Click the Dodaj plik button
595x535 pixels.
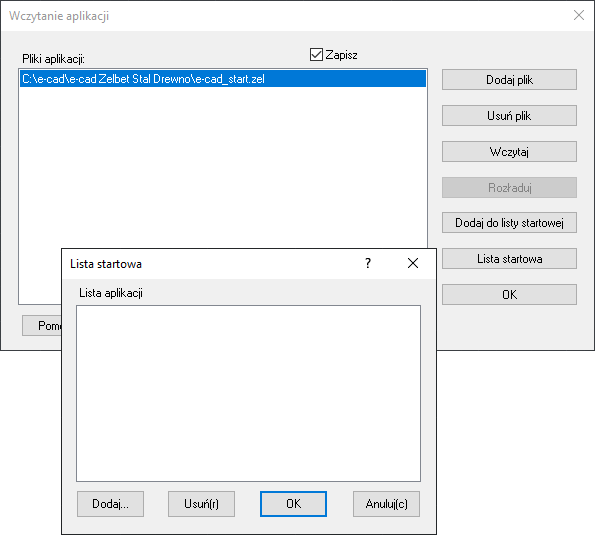coord(509,80)
